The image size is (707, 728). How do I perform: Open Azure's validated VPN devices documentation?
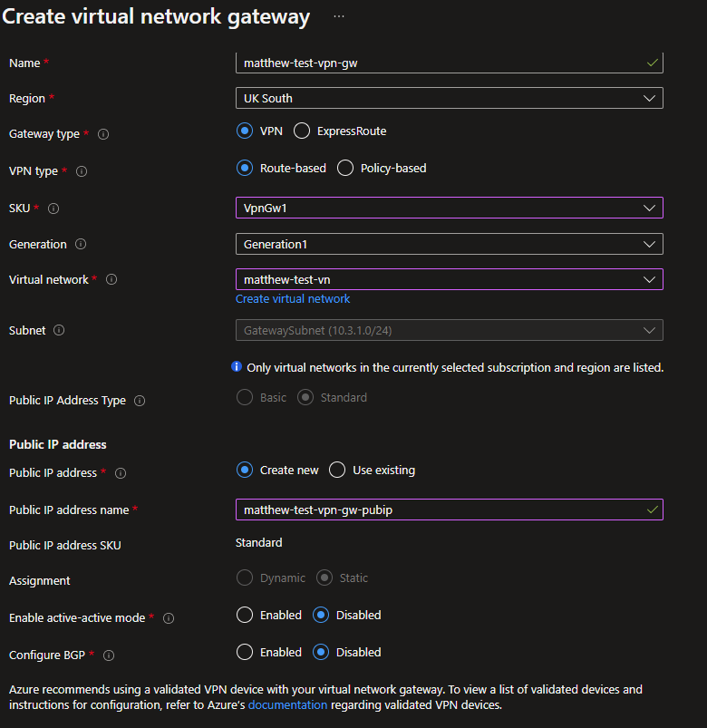[286, 704]
